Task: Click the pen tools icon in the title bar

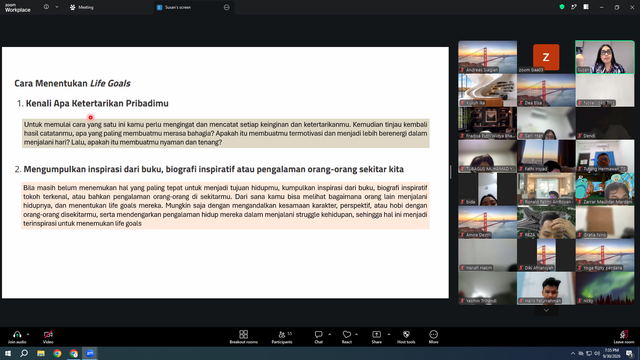Action: pos(574,7)
